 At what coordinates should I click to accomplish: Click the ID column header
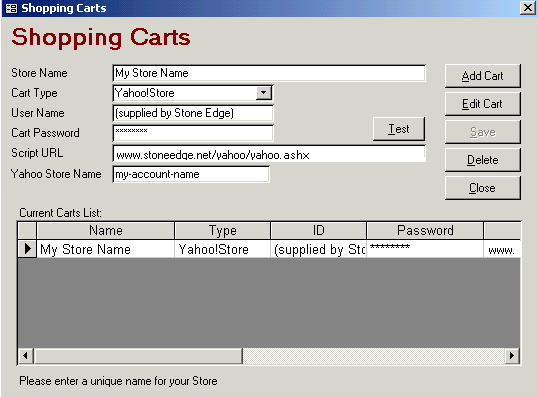coord(318,231)
